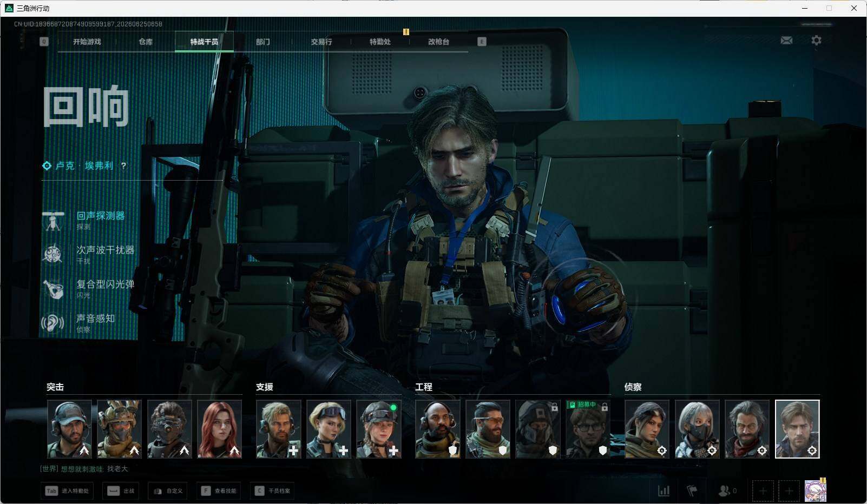Click the 进入特勤处 button
The image size is (867, 504).
[67, 491]
